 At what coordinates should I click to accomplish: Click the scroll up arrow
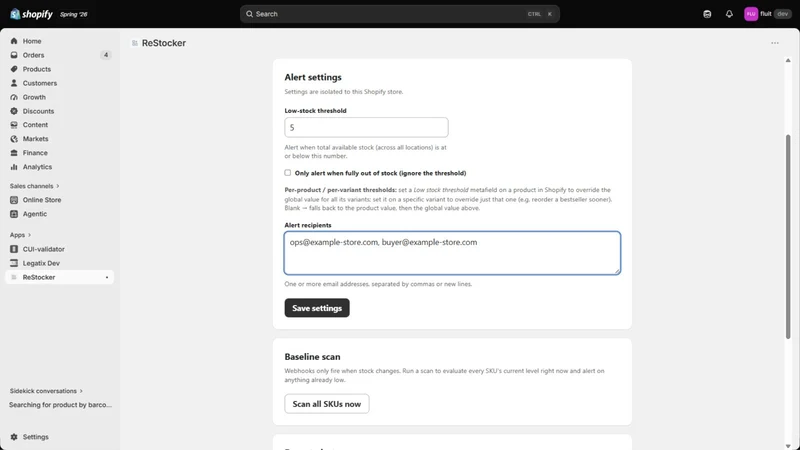(x=788, y=61)
